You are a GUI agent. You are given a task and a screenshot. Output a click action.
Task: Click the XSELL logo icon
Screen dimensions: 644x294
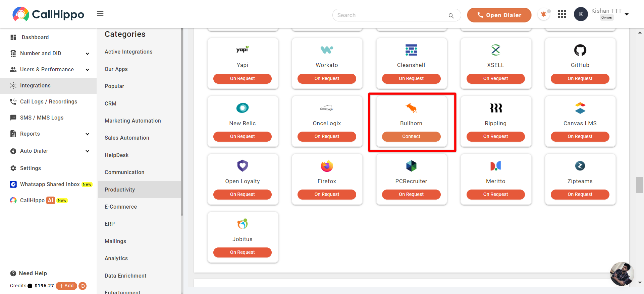pos(496,50)
